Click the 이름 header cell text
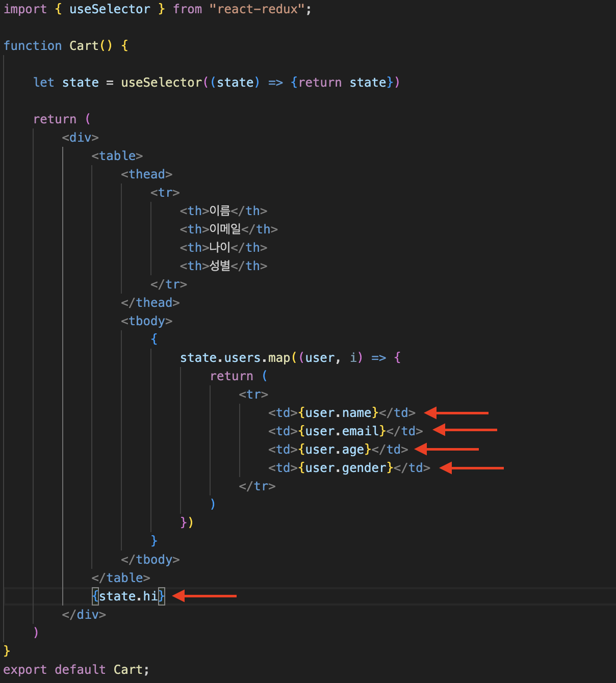 (220, 211)
